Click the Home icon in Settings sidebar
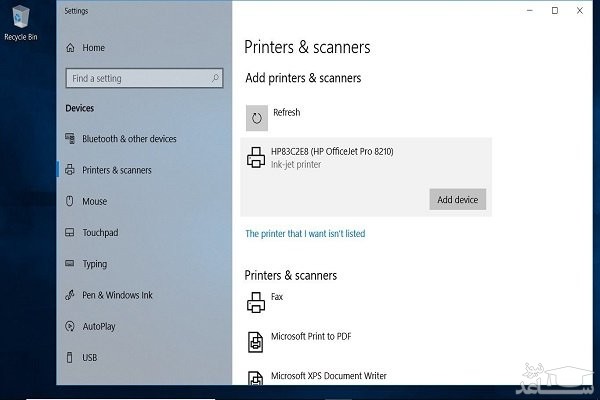 70,48
